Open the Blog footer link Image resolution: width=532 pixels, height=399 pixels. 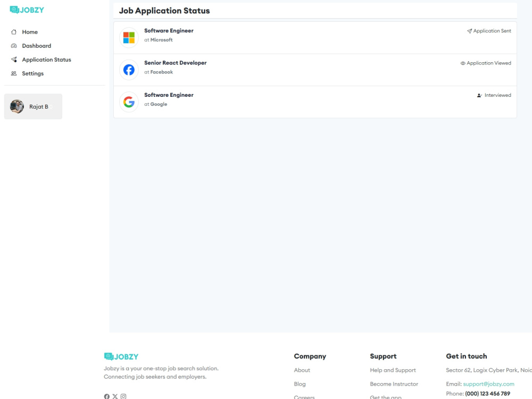tap(300, 384)
